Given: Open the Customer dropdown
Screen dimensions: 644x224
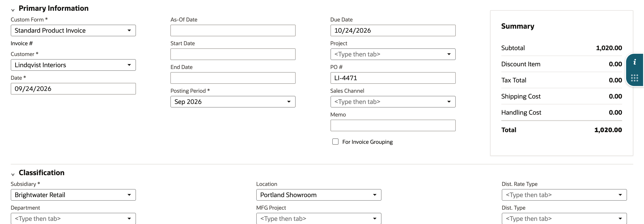Looking at the screenshot, I should tap(73, 65).
